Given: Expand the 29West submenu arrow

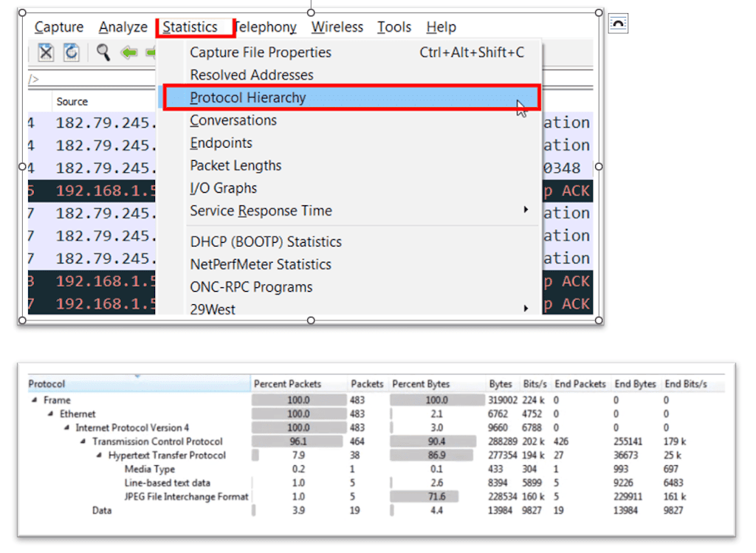Looking at the screenshot, I should click(526, 308).
